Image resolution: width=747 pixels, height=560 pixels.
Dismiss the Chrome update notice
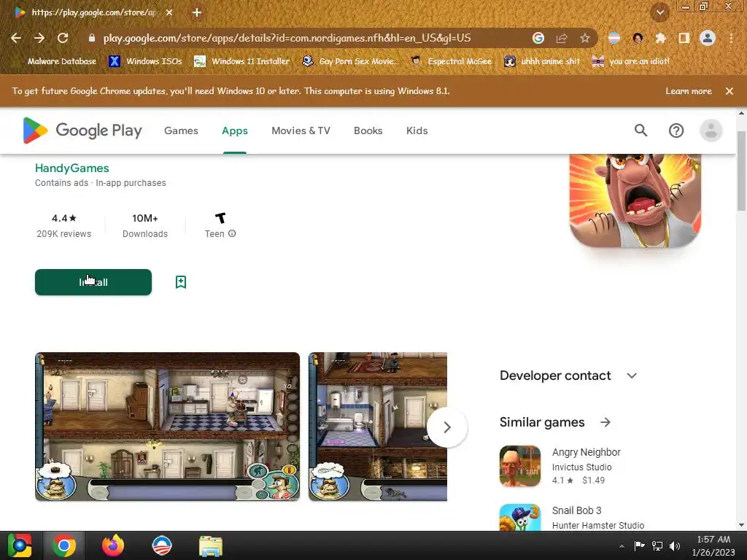click(729, 91)
